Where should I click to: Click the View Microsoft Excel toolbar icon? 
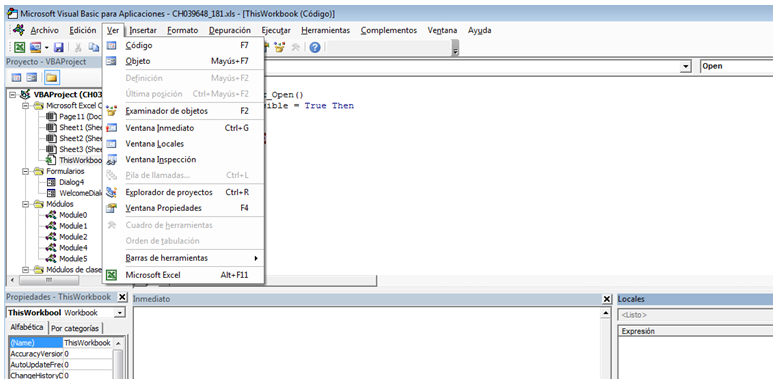(19, 47)
